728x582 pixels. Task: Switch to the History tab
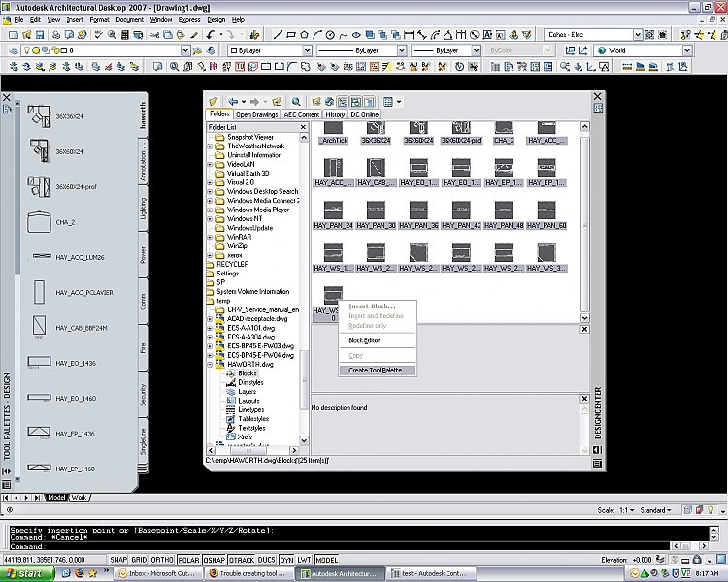coord(335,114)
